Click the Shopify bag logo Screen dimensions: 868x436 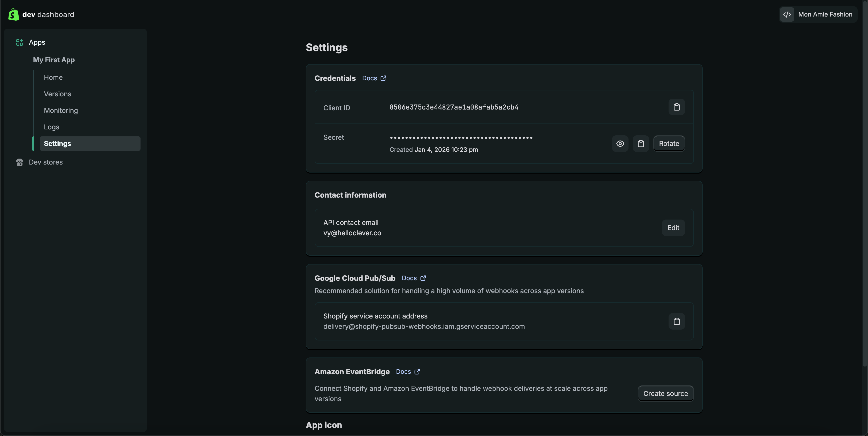[13, 14]
